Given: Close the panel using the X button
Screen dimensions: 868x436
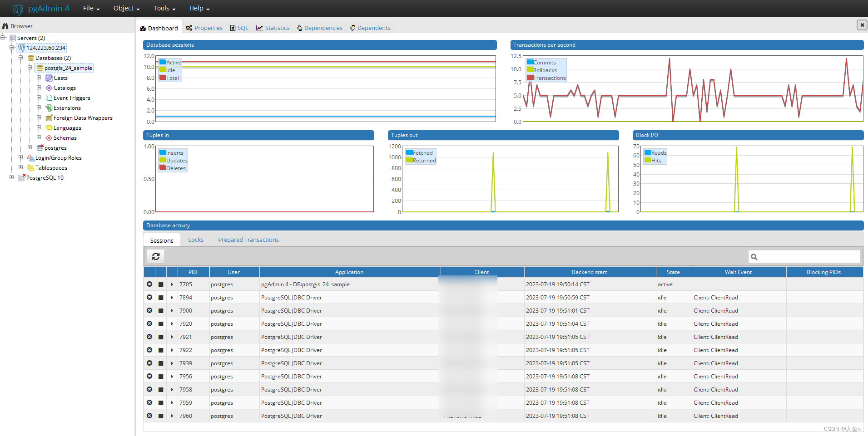Looking at the screenshot, I should [862, 25].
